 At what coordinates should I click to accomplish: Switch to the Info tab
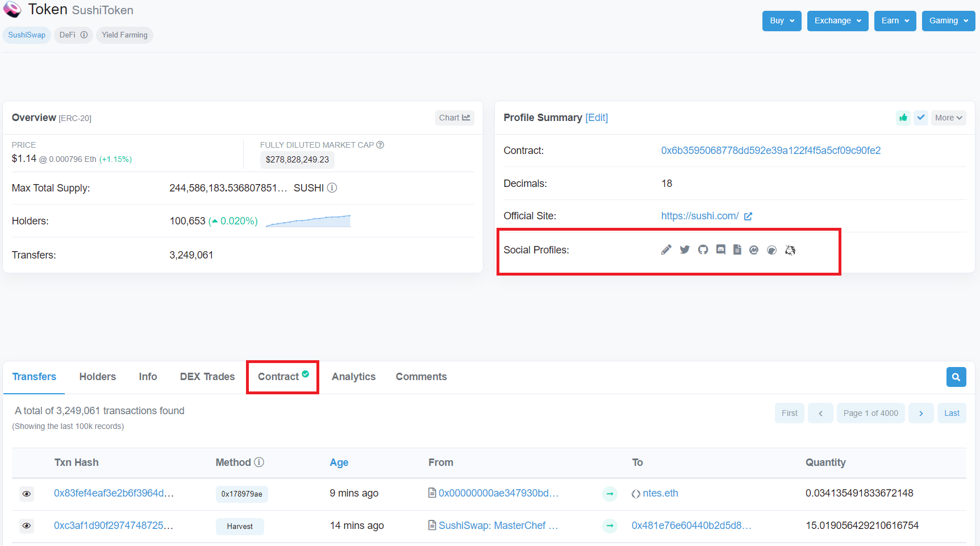click(x=148, y=377)
